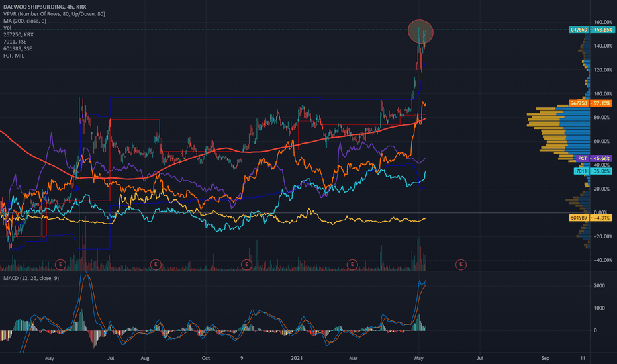This screenshot has height=364, width=617.
Task: Click the earnings marker near March 2021
Action: 352,265
